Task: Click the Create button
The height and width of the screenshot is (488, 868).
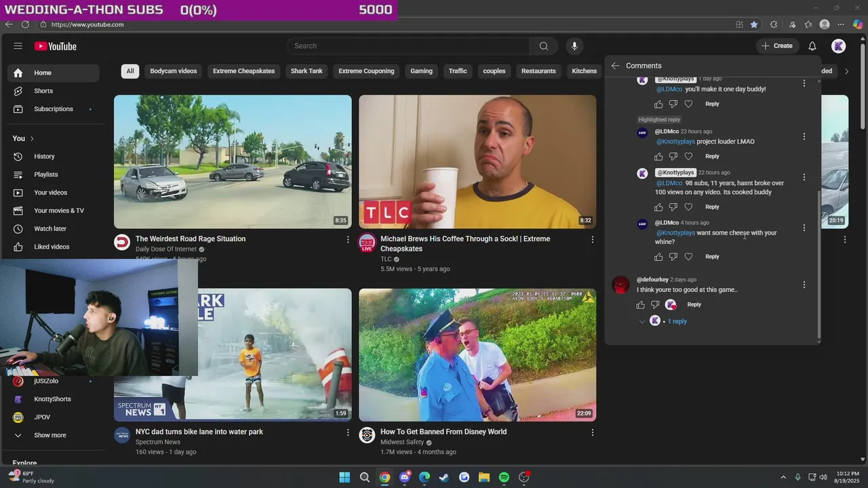Action: [777, 46]
